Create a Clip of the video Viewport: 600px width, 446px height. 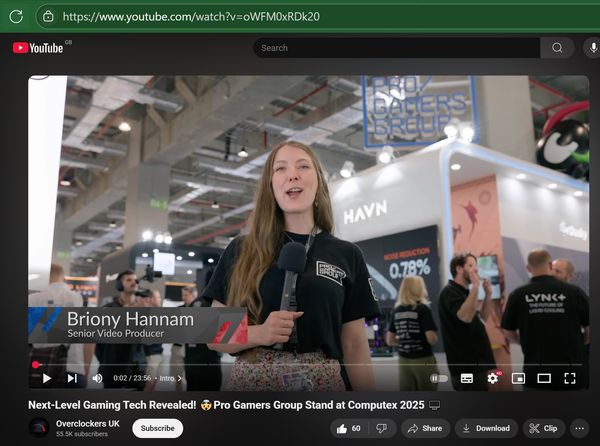tap(543, 428)
